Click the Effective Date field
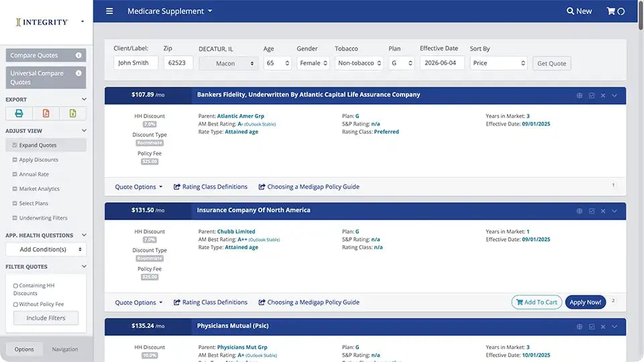This screenshot has height=362, width=644. [442, 62]
